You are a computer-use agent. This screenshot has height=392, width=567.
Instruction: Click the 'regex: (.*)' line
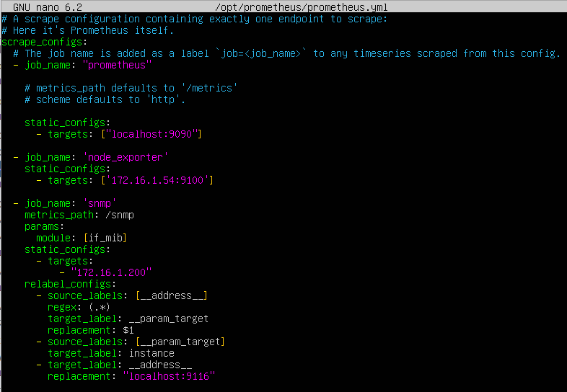tap(79, 307)
